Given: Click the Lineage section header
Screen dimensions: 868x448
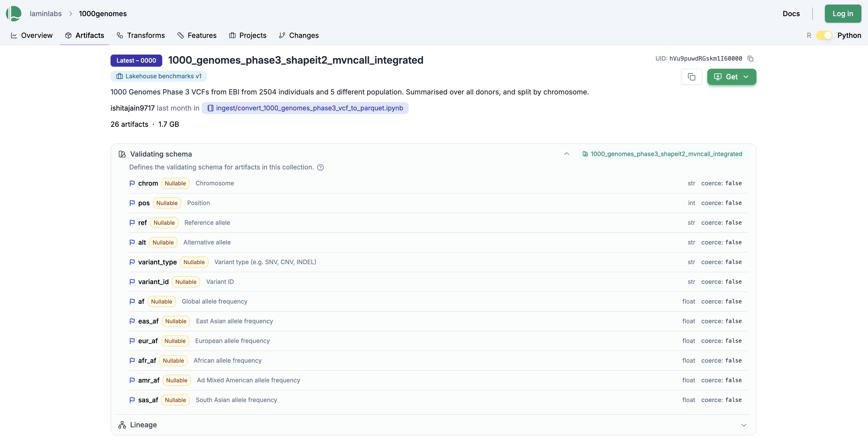Looking at the screenshot, I should point(433,425).
